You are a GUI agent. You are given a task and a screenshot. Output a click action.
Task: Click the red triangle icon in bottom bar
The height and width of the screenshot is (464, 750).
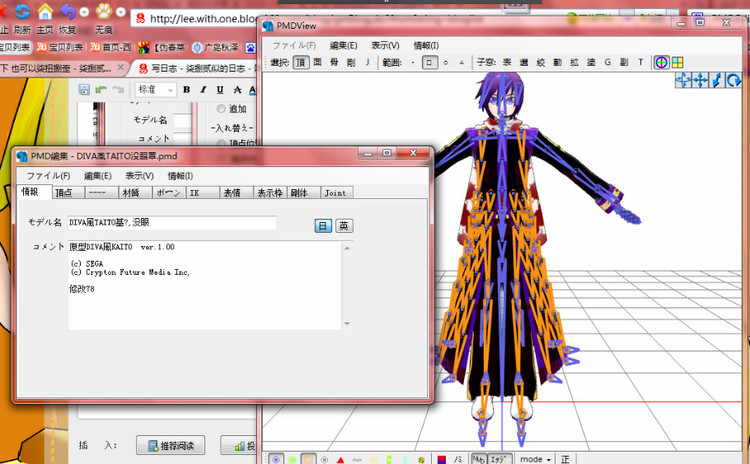340,460
